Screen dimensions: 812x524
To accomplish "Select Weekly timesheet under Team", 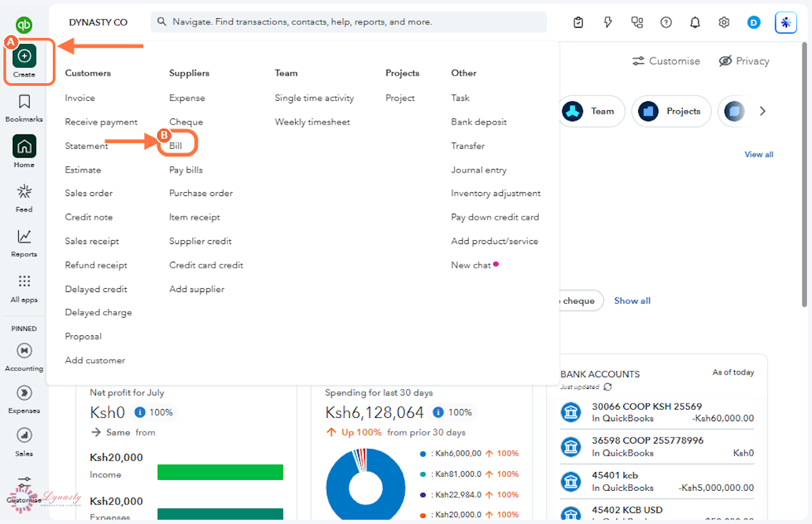I will [x=313, y=122].
